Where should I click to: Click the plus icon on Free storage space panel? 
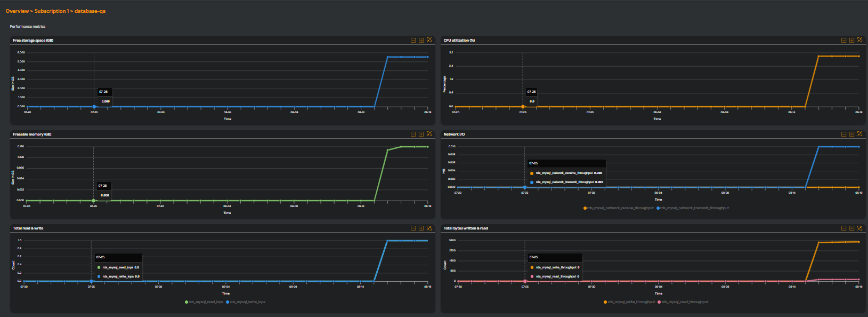coord(421,40)
